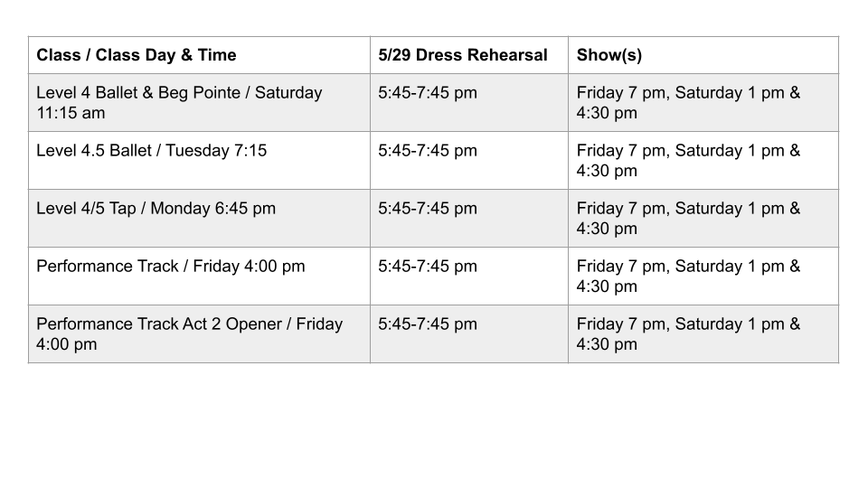This screenshot has height=488, width=868.
Task: Click the 'Show(s)' column header
Action: point(703,55)
